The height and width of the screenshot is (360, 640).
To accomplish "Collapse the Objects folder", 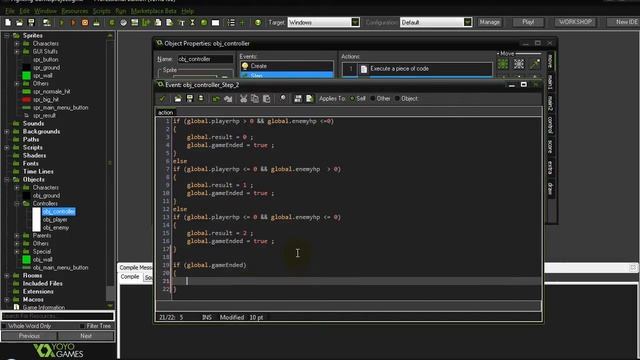I will [7, 179].
